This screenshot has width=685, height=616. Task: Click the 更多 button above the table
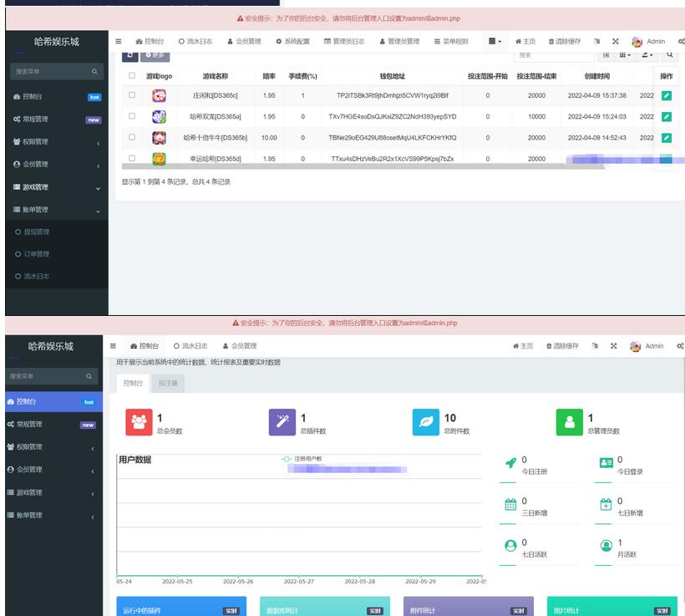[x=155, y=55]
